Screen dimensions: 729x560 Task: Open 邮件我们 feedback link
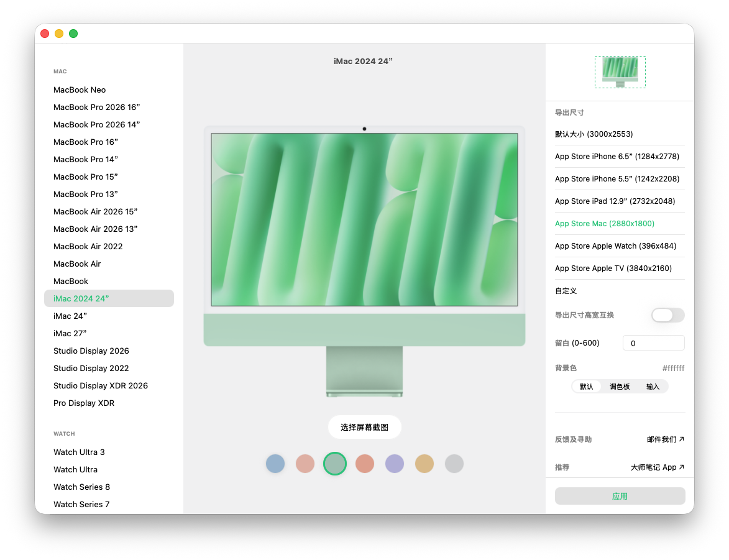pos(666,439)
